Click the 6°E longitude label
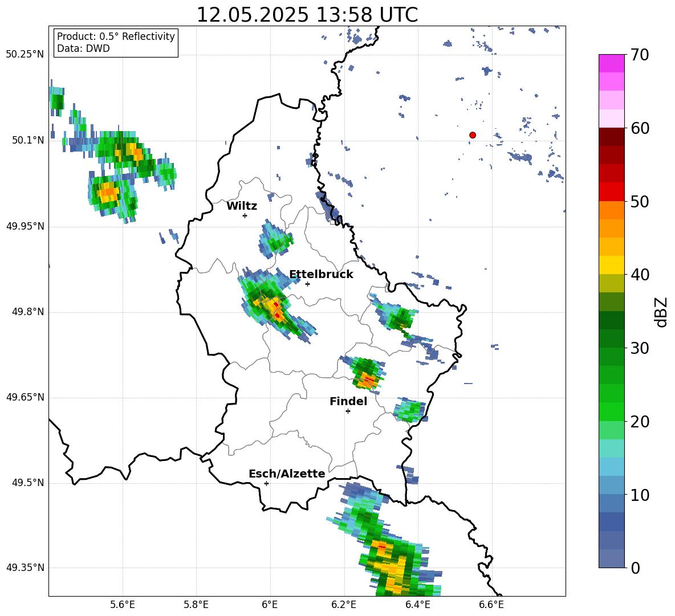 [270, 605]
